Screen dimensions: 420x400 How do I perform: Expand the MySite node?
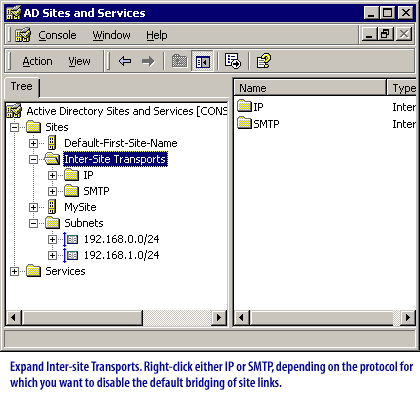click(33, 207)
